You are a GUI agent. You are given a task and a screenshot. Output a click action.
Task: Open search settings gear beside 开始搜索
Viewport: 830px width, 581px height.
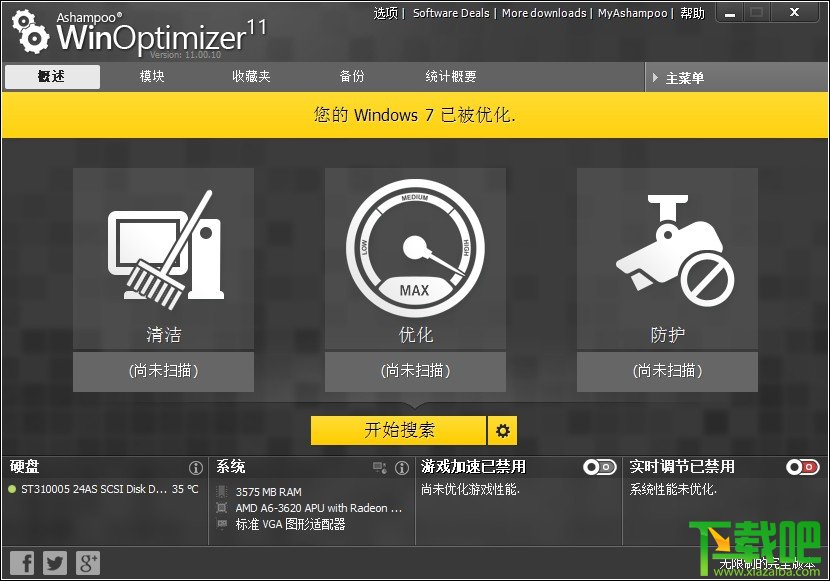tap(502, 430)
